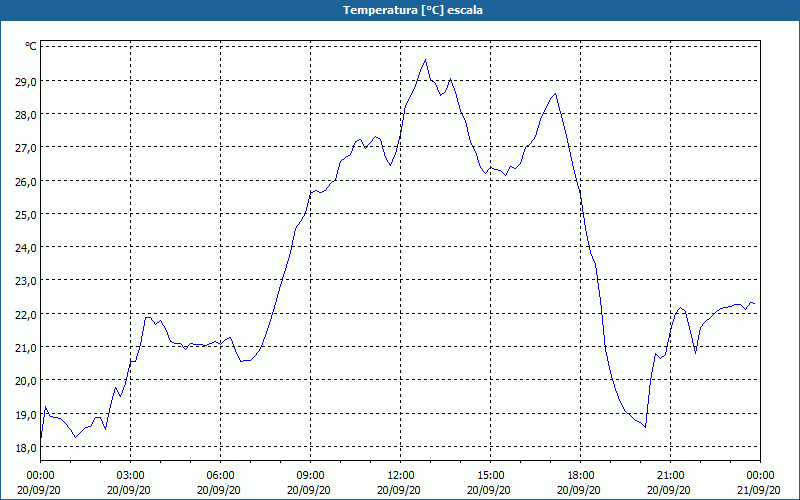This screenshot has height=500, width=800.
Task: Click the 12:00 time axis label
Action: 401,476
